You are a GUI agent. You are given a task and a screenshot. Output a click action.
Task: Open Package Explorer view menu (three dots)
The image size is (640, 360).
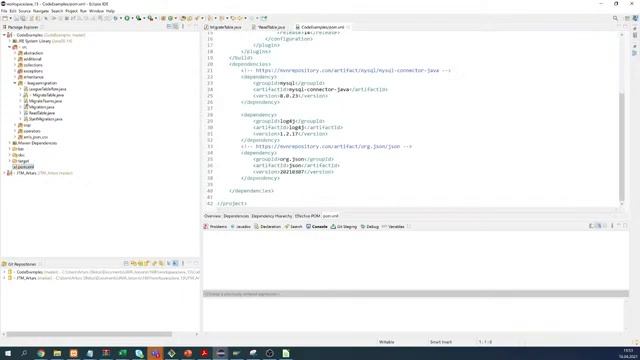(183, 27)
